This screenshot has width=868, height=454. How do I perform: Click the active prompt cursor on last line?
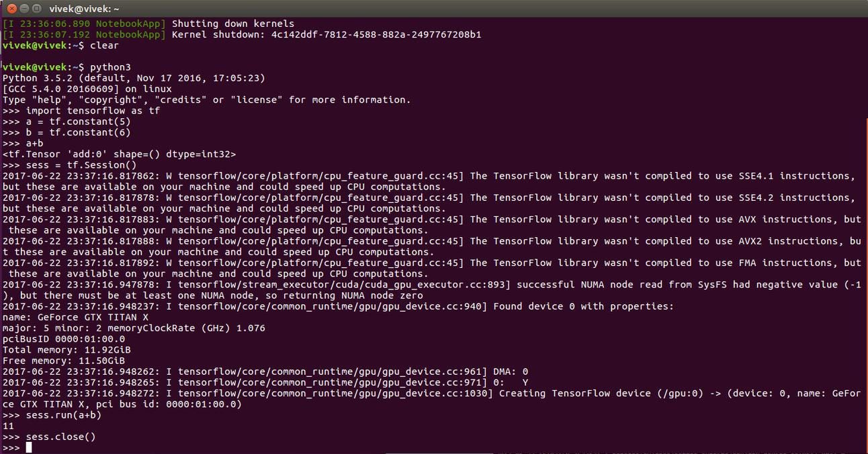(x=29, y=447)
